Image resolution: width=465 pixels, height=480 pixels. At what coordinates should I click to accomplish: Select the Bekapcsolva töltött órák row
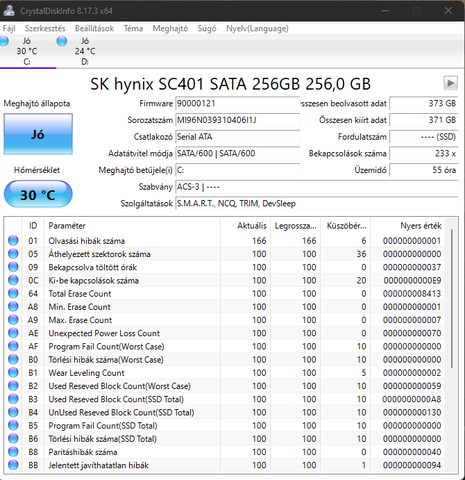[225, 267]
